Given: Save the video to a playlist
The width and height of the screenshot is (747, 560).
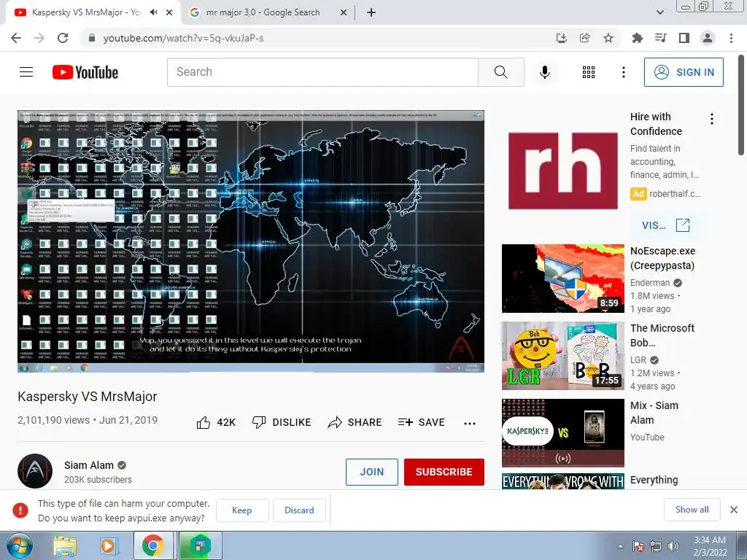Looking at the screenshot, I should click(422, 422).
